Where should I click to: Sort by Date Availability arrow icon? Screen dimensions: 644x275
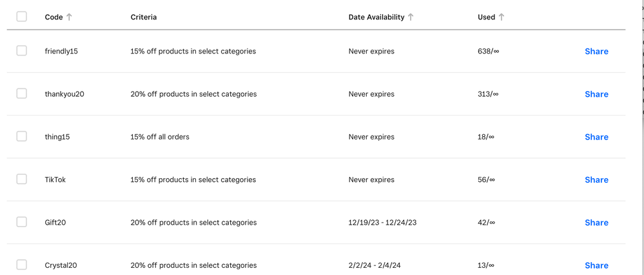411,17
